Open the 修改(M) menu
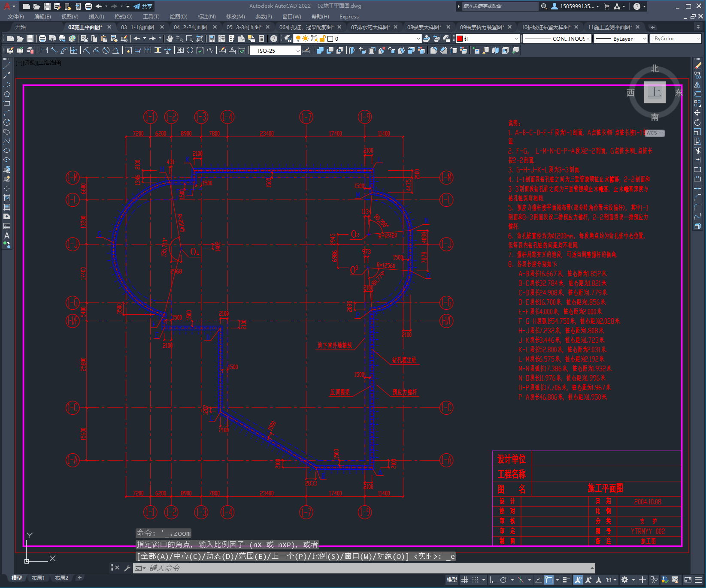This screenshot has width=706, height=588. click(x=236, y=17)
